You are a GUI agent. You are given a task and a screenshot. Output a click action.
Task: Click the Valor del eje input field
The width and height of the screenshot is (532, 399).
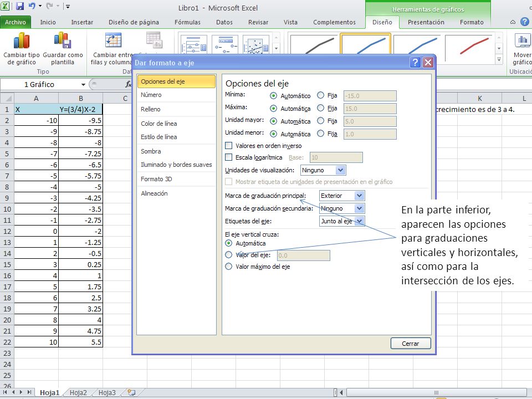point(303,255)
